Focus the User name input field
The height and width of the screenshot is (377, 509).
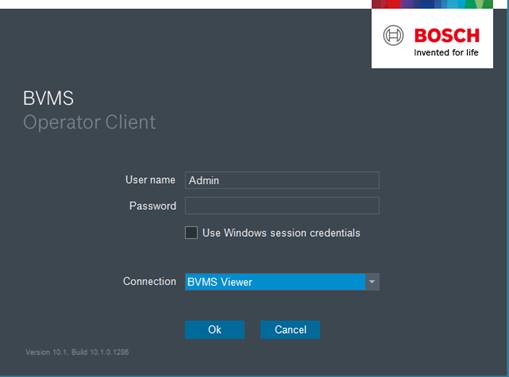282,180
